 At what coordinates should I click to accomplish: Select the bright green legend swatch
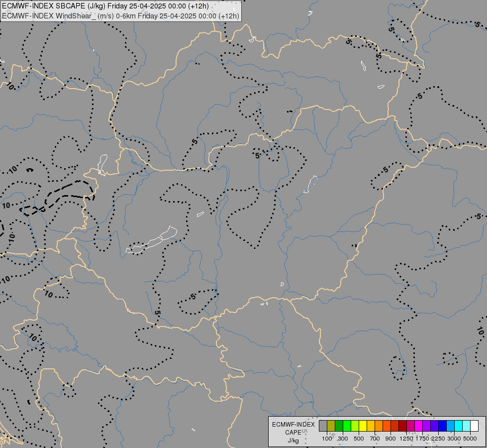(x=347, y=426)
